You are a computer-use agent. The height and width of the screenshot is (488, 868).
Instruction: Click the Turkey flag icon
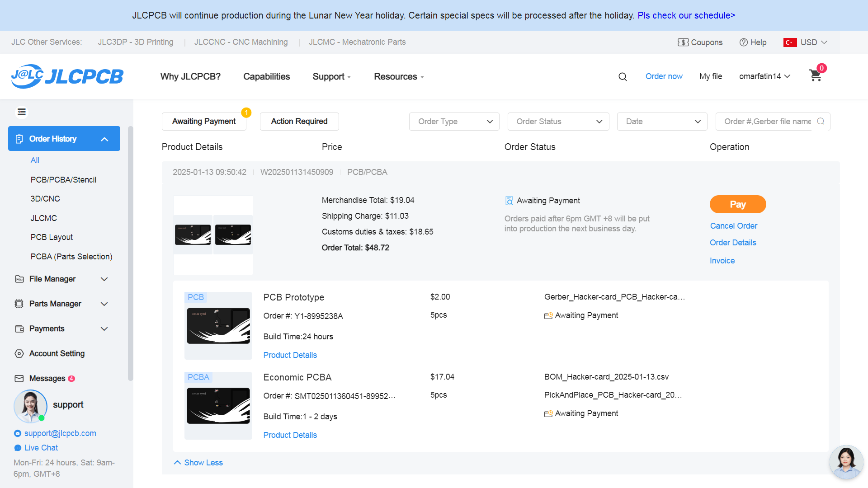[790, 42]
